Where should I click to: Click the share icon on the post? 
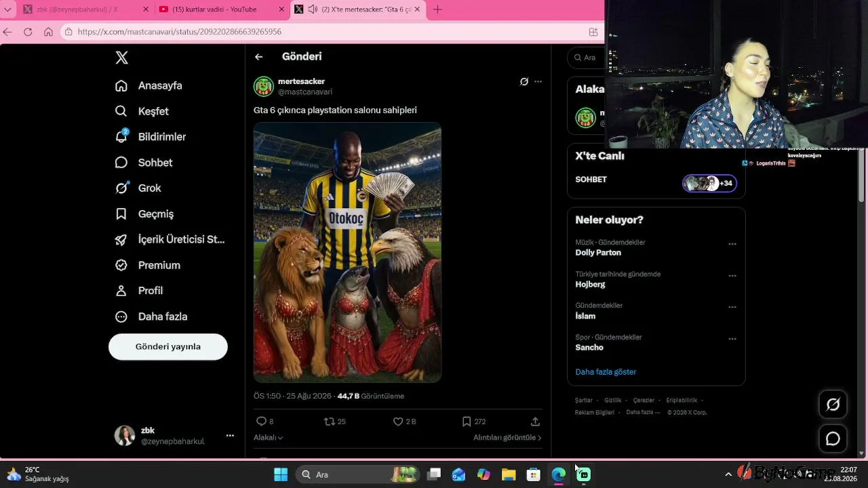pyautogui.click(x=535, y=422)
